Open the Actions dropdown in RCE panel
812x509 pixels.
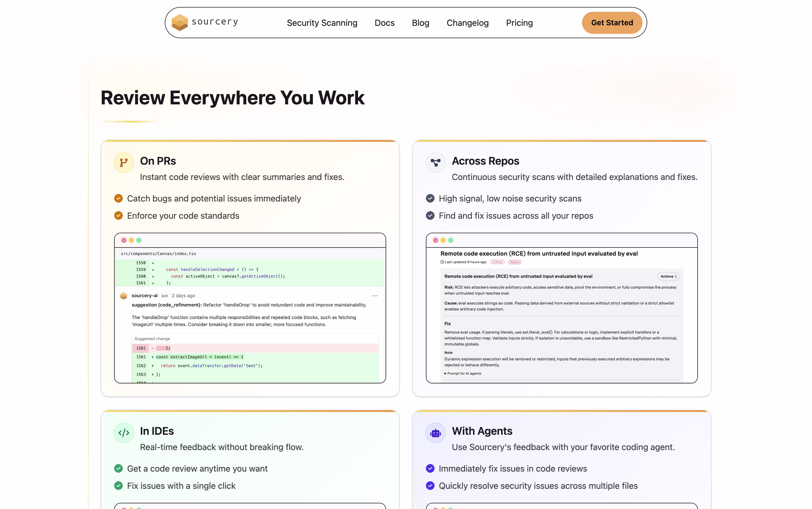[x=668, y=276]
